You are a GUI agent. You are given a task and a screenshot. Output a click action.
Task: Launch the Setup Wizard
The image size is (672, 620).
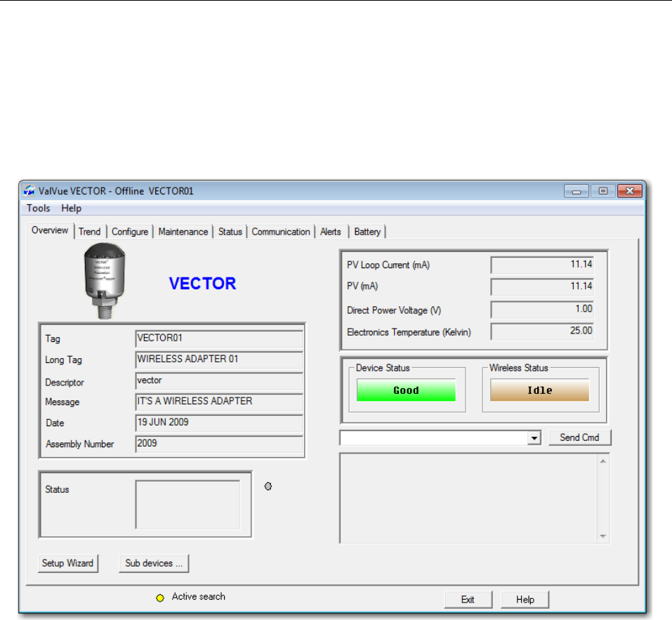point(67,563)
